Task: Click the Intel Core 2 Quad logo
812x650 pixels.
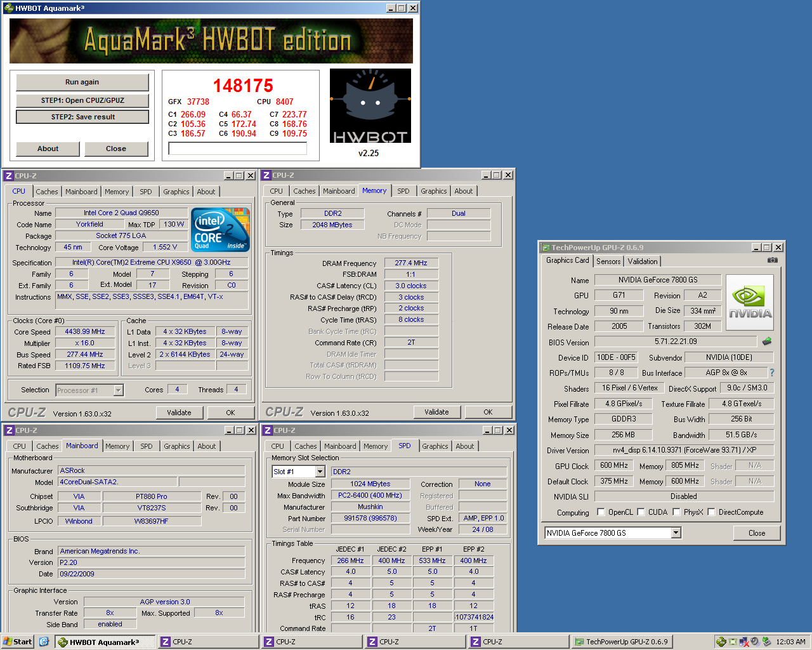Action: 221,230
